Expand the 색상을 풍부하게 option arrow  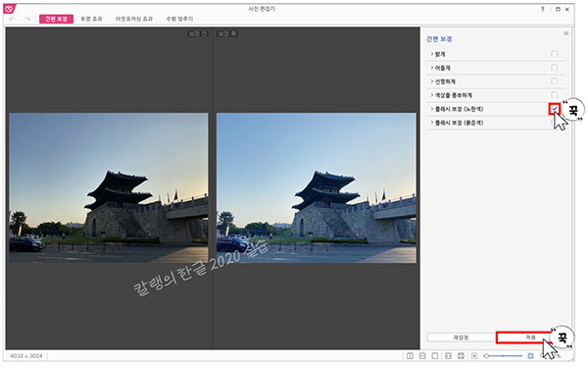[431, 95]
